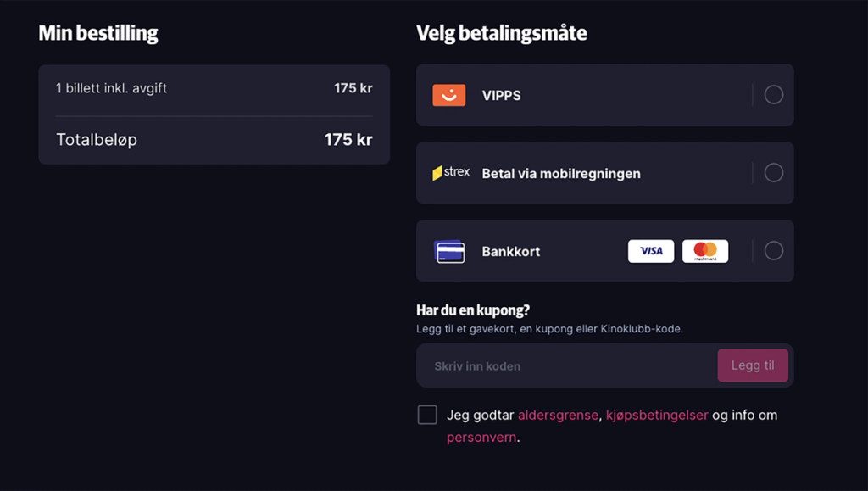Click the Strex logo icon
This screenshot has height=491, width=868.
450,172
